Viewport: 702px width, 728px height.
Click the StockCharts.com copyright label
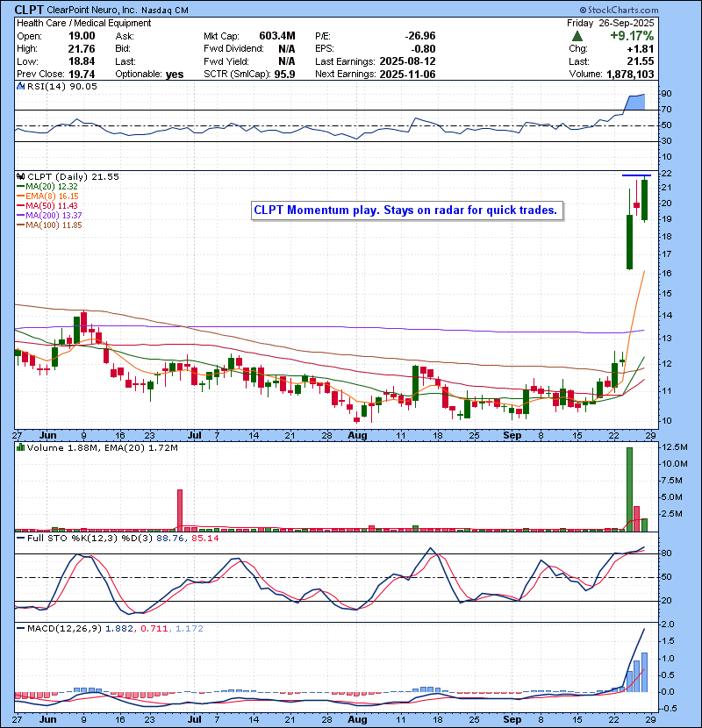coord(619,10)
